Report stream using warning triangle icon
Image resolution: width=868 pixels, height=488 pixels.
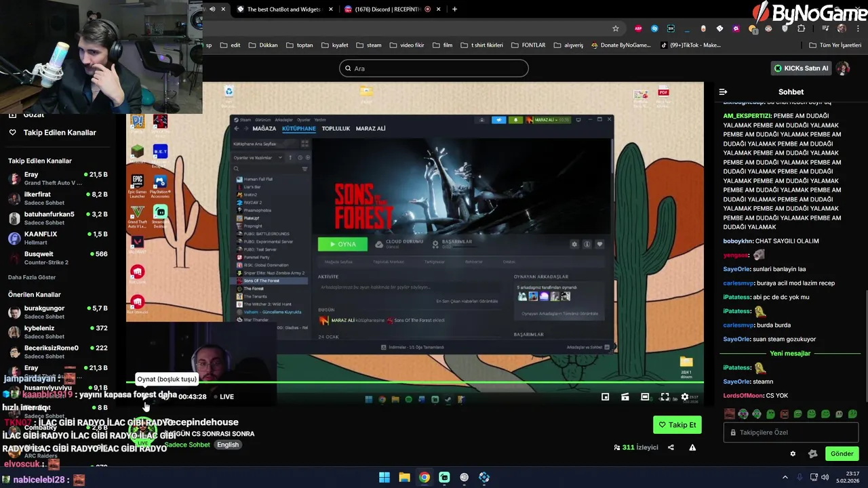(692, 447)
